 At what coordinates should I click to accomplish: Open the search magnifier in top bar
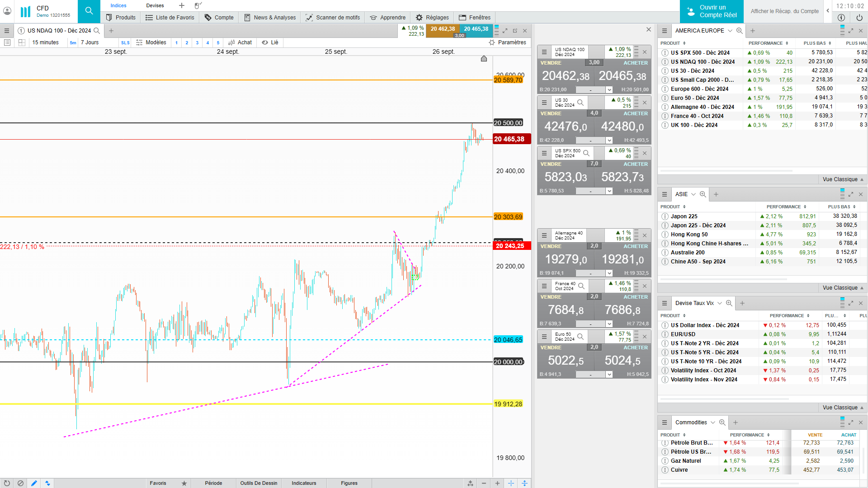click(89, 11)
